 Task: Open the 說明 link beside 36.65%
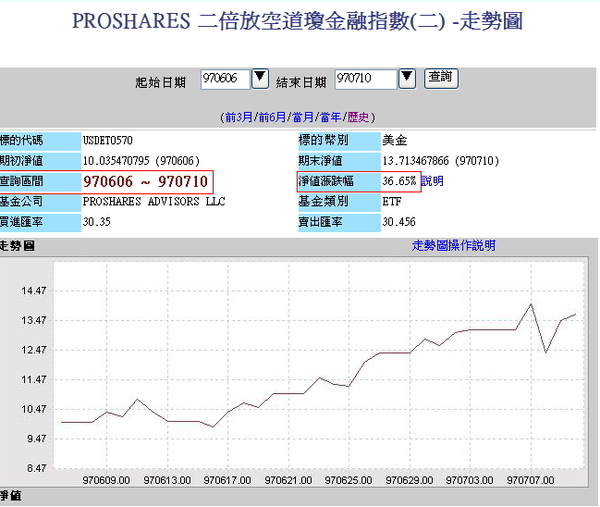(x=432, y=181)
